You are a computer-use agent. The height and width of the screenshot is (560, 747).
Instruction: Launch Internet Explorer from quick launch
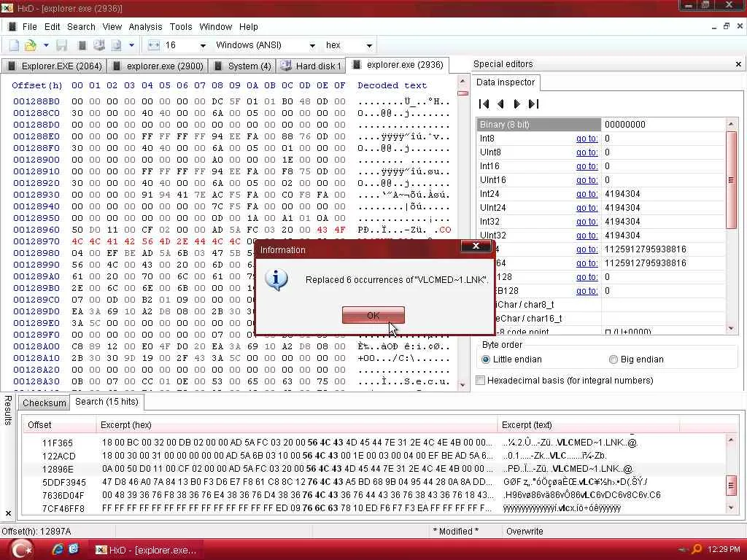pyautogui.click(x=58, y=550)
